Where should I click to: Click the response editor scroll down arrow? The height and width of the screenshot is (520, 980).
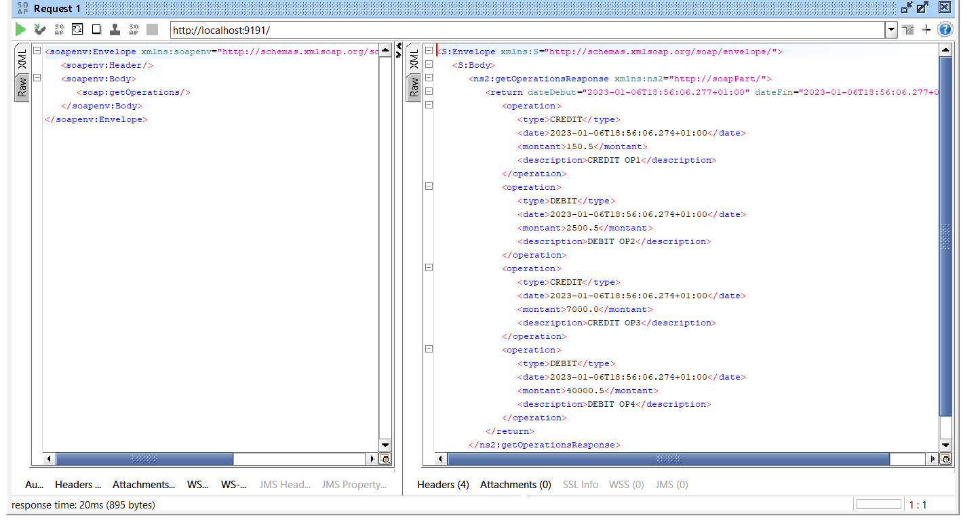(946, 445)
